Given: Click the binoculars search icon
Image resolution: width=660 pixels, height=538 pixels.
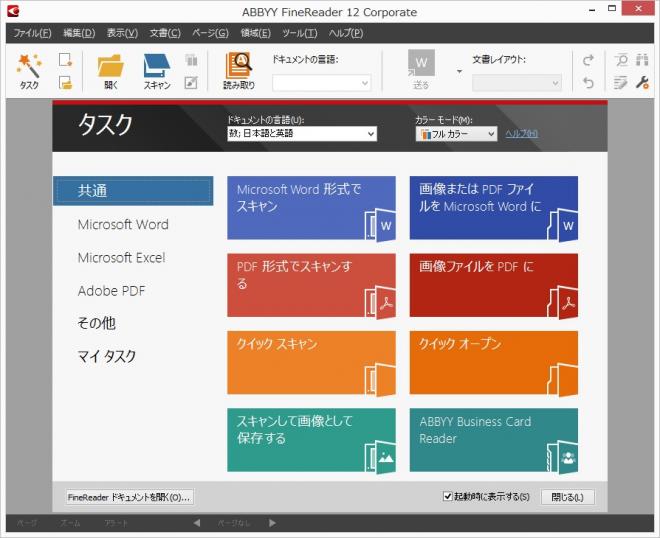Looking at the screenshot, I should pos(642,60).
